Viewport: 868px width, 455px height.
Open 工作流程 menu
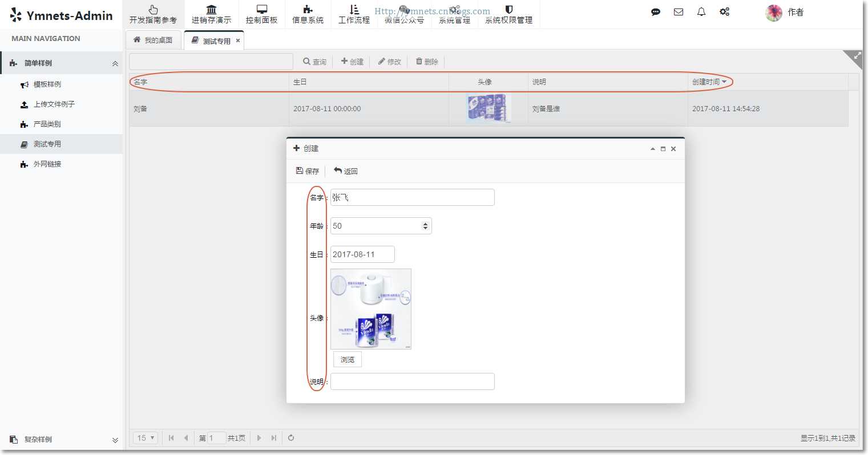(354, 15)
